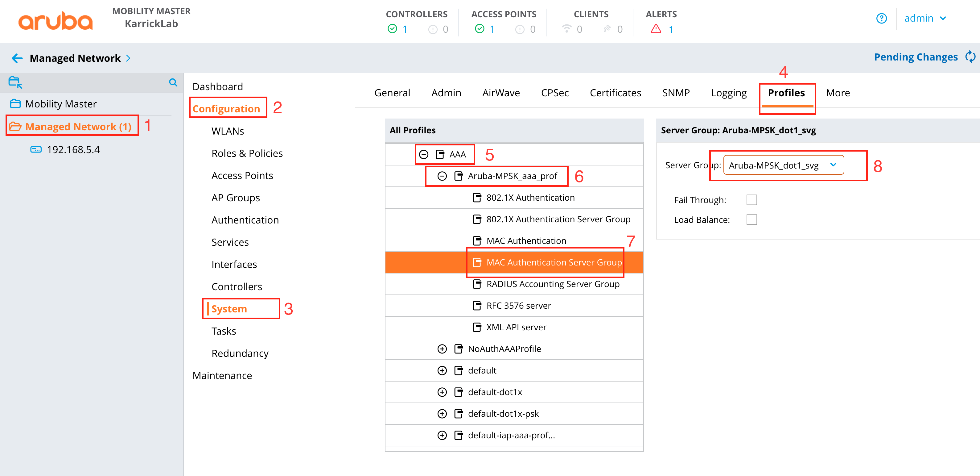Click the back arrow next to Managed Network
The width and height of the screenshot is (980, 476).
point(17,58)
